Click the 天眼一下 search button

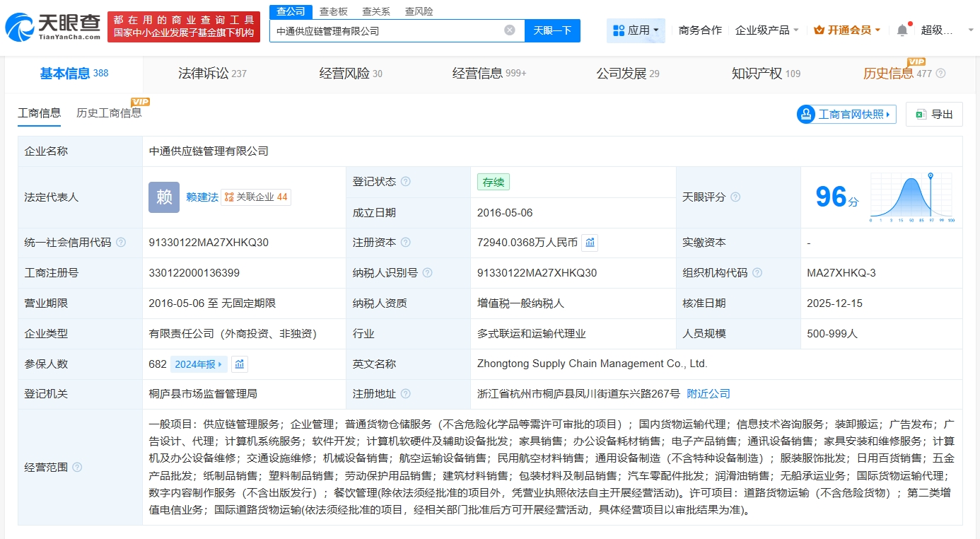click(x=552, y=30)
